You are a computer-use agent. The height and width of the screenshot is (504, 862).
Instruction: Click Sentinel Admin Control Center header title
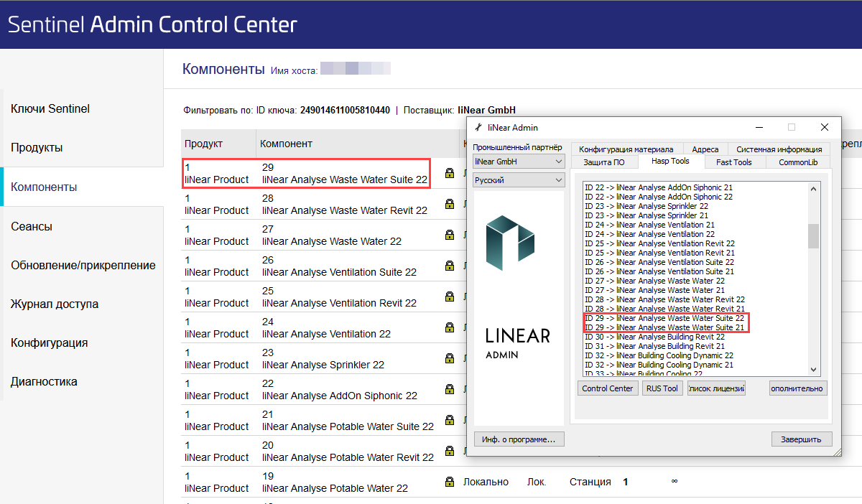pos(152,24)
